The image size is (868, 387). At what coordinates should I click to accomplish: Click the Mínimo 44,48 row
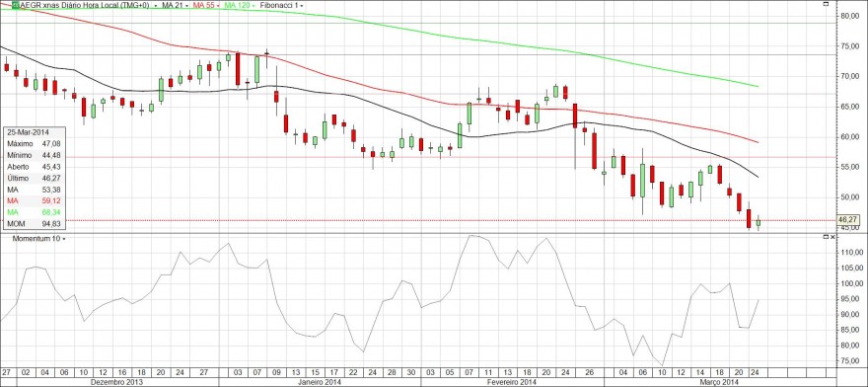point(34,155)
